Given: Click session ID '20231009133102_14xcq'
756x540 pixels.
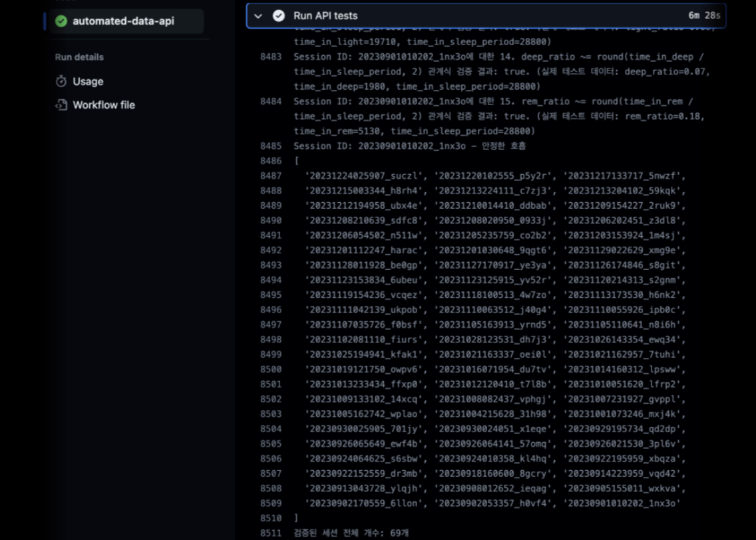Looking at the screenshot, I should click(x=363, y=399).
